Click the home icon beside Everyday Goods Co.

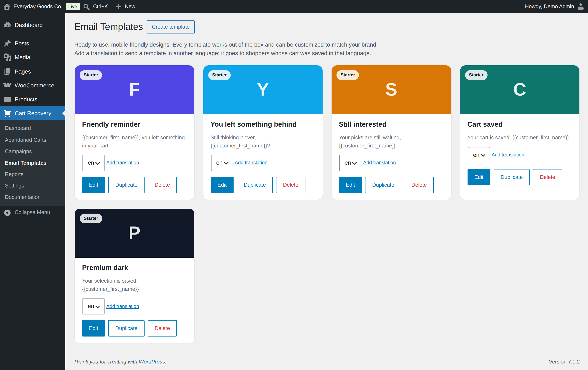7,7
